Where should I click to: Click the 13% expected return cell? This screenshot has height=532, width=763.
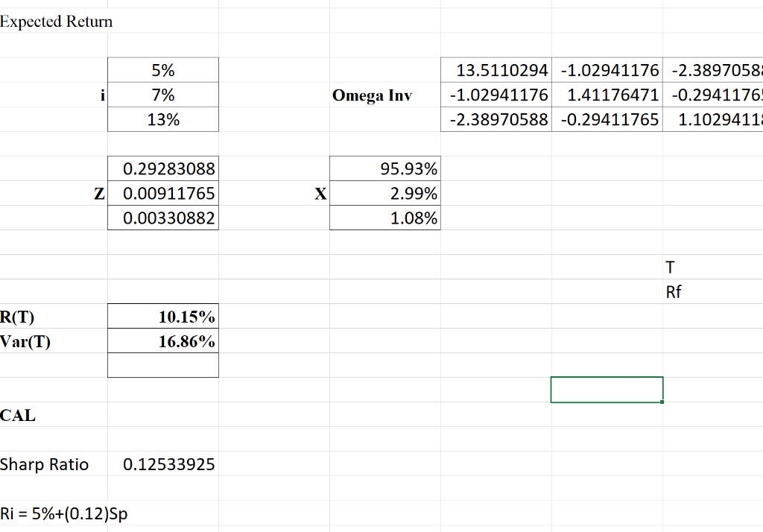coord(162,119)
